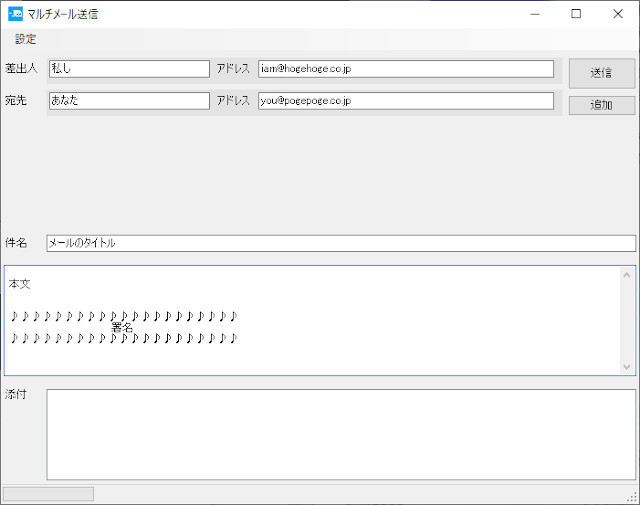The image size is (640, 505).
Task: Click the progress bar in status bar
Action: click(49, 494)
